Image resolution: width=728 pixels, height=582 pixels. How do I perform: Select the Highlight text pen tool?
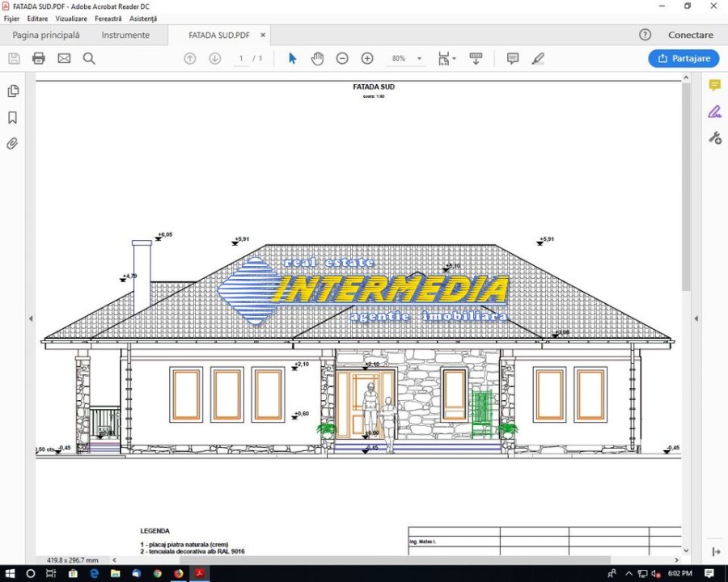(538, 58)
